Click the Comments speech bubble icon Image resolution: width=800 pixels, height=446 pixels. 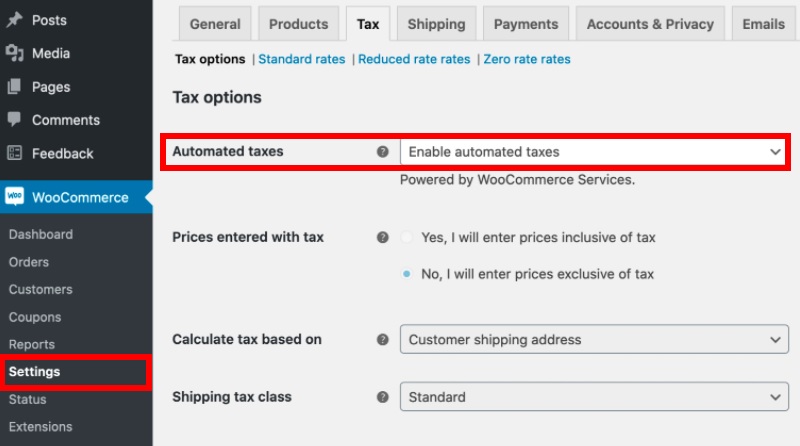click(x=15, y=119)
